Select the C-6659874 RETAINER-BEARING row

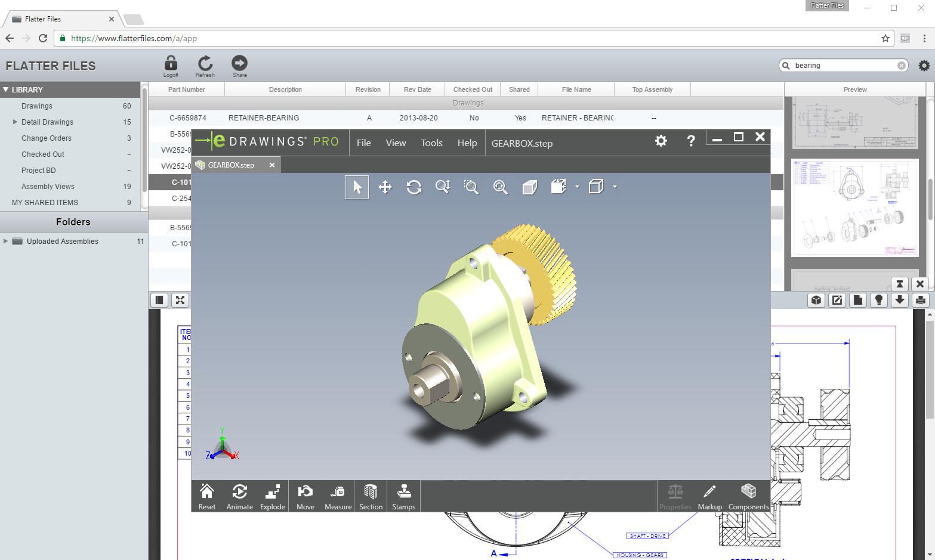tap(465, 118)
